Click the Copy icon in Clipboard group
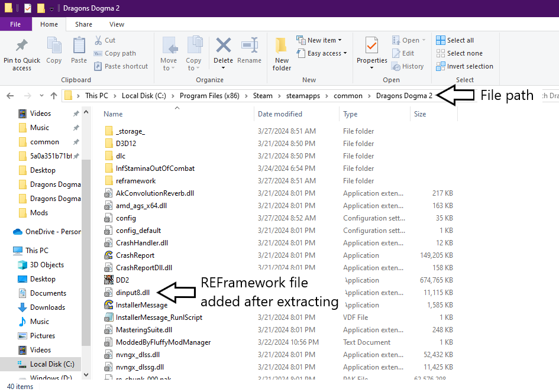Screen dimensions: 559x392 point(54,46)
